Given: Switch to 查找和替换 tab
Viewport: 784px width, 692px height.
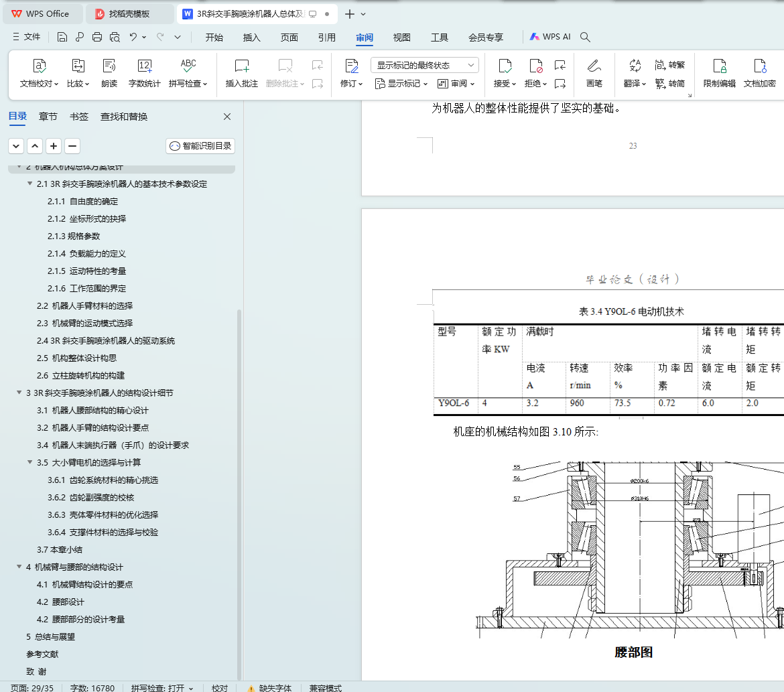Looking at the screenshot, I should [x=124, y=117].
